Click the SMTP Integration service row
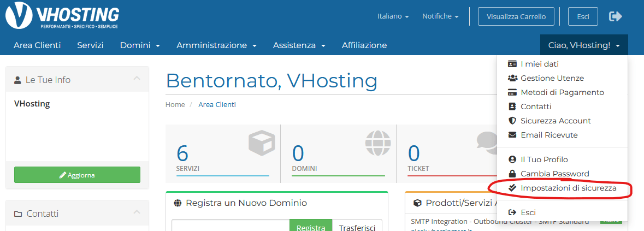The height and width of the screenshot is (231, 644). click(500, 222)
